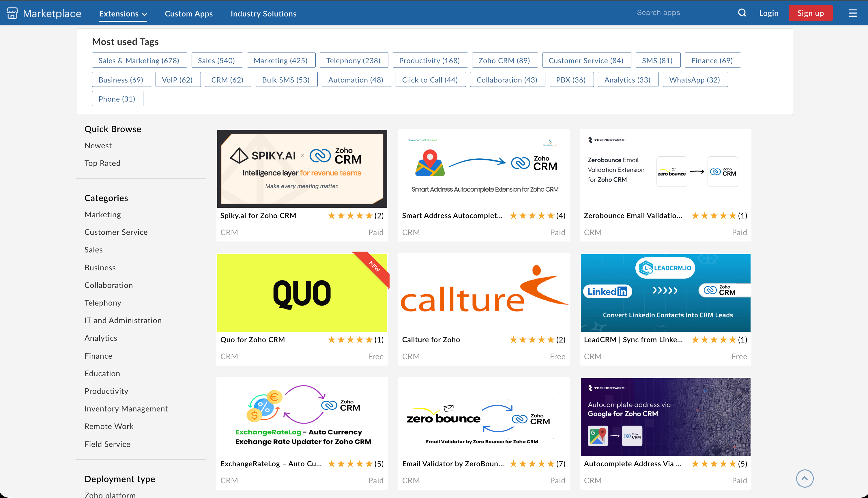Open the Spiky.ai banner image
Image resolution: width=868 pixels, height=498 pixels.
click(x=302, y=169)
